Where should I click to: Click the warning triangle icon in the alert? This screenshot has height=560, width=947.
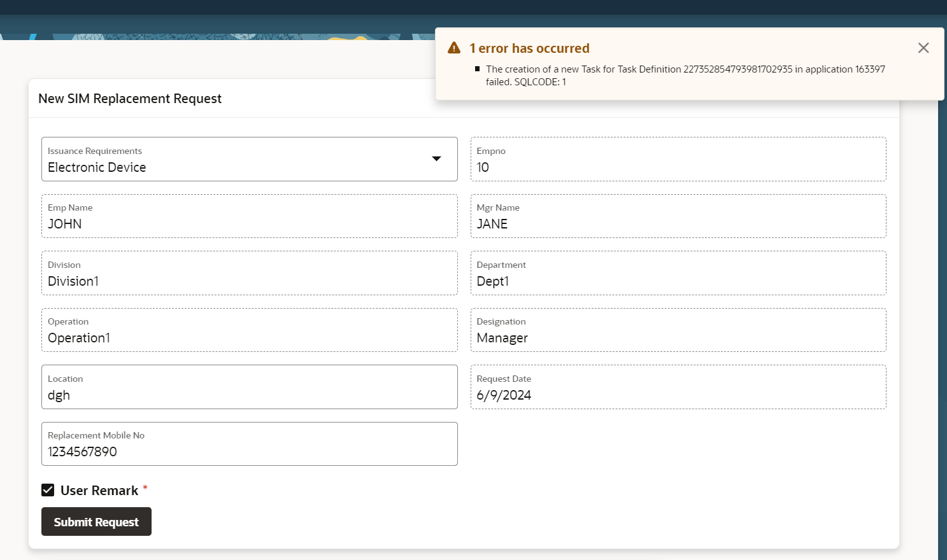click(454, 48)
